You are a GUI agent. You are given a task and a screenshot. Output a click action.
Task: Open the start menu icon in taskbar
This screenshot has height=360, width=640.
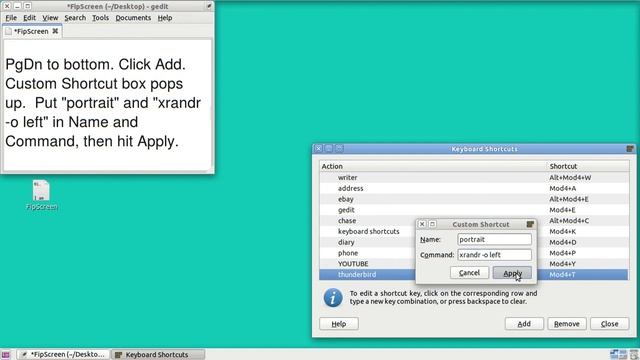6,355
